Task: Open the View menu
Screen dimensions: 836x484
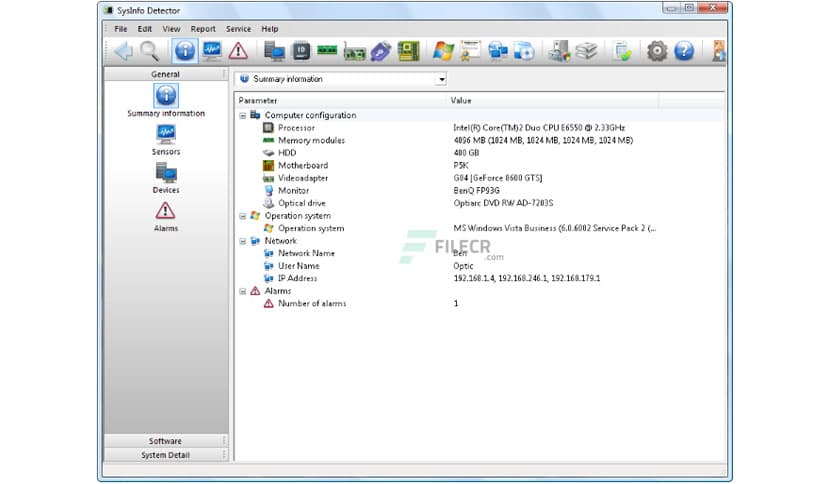Action: [x=171, y=29]
